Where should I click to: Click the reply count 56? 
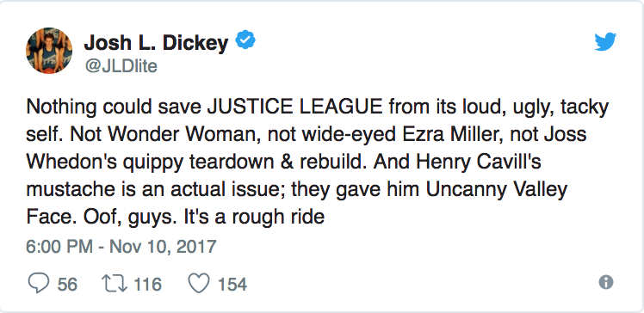pyautogui.click(x=67, y=284)
